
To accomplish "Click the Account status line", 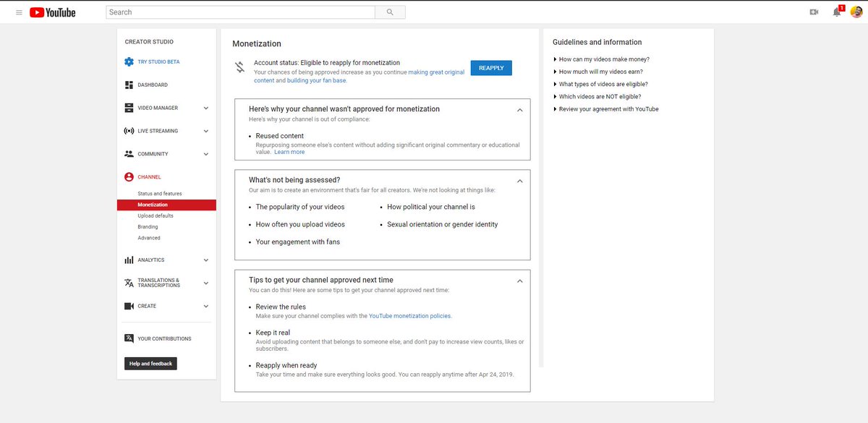I will (327, 63).
